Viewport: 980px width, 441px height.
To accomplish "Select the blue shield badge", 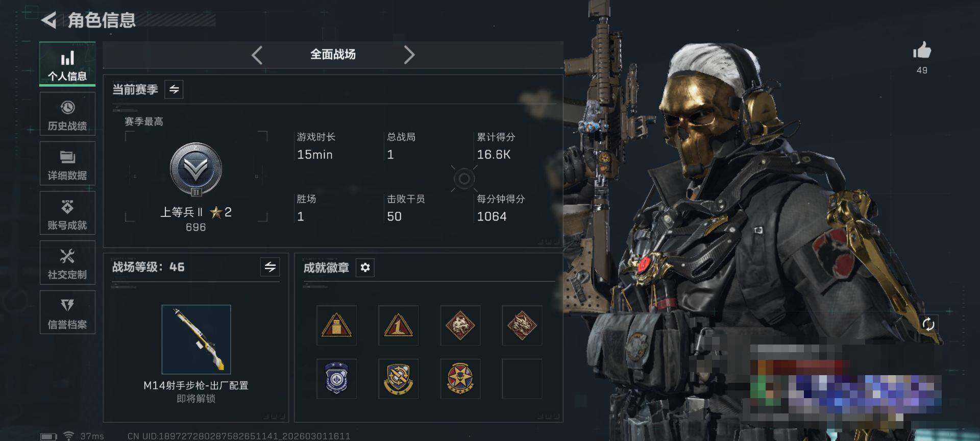I will pyautogui.click(x=336, y=379).
